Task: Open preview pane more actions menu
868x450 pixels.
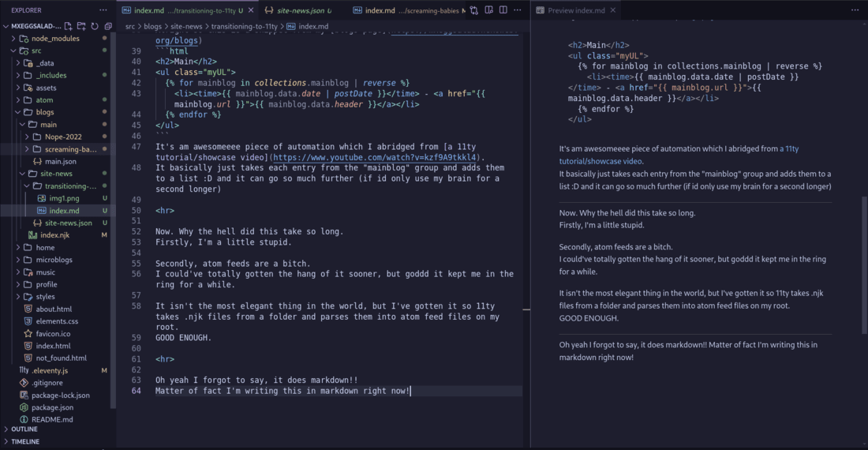Action: 855,10
